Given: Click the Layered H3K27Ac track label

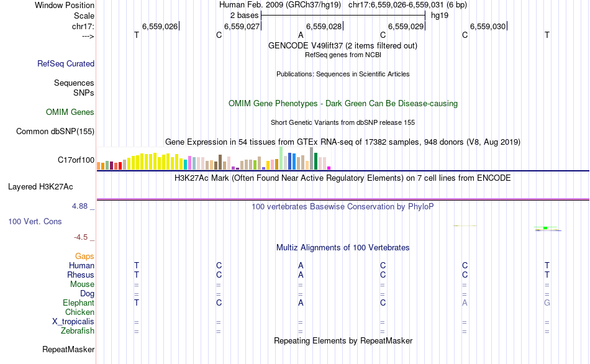Looking at the screenshot, I should coord(40,187).
